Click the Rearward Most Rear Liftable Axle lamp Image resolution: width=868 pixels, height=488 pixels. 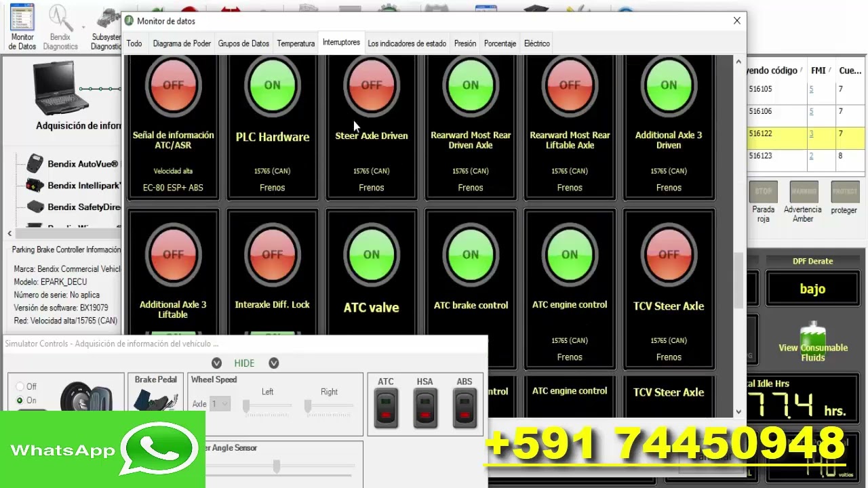(570, 85)
